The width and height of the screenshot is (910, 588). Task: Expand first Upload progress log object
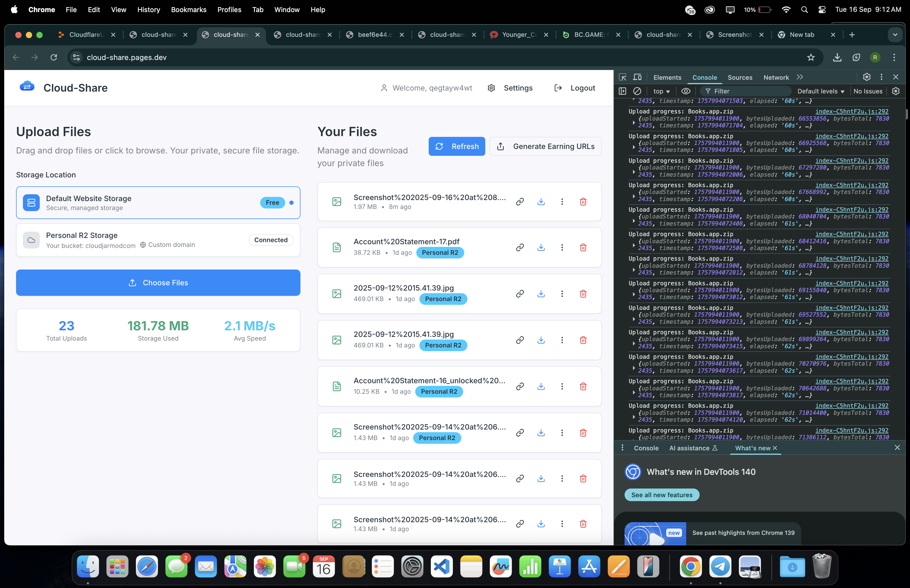pos(634,122)
